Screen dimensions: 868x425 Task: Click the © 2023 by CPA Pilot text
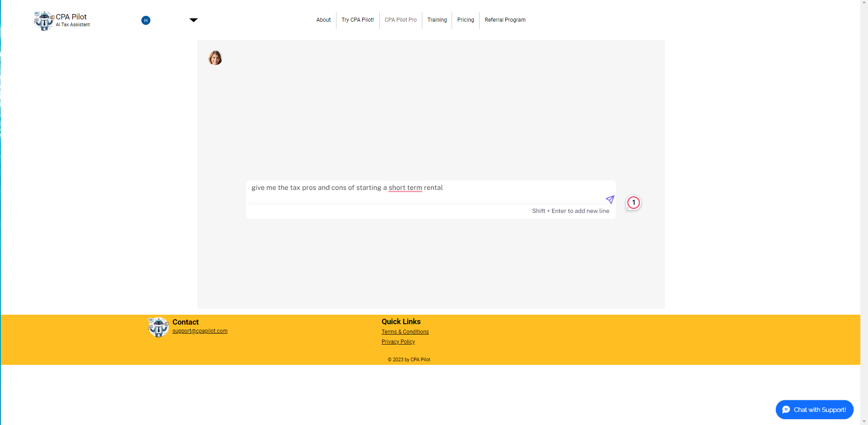(409, 360)
